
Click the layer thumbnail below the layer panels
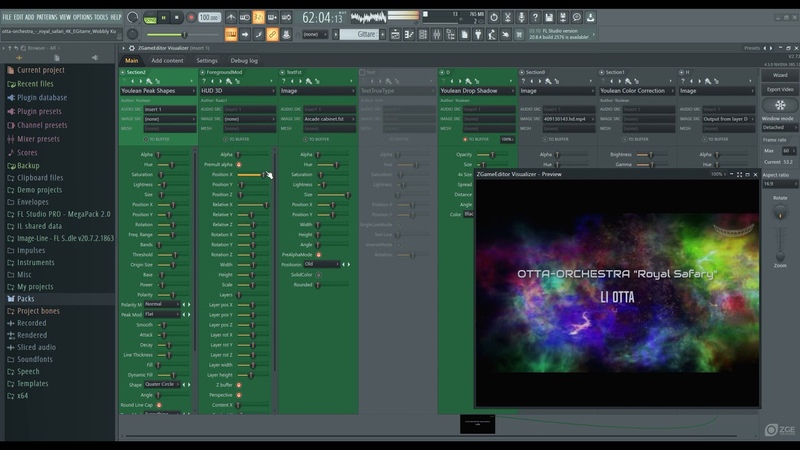click(x=478, y=424)
